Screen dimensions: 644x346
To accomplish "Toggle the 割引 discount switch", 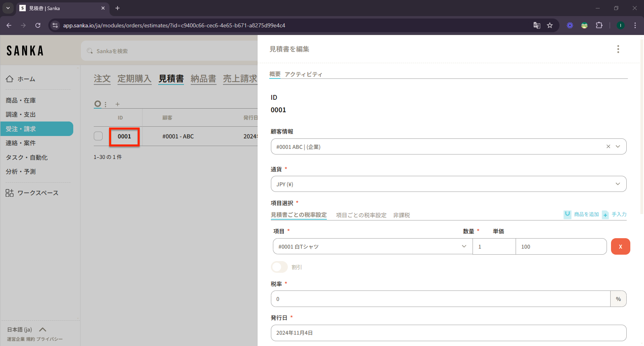I will click(279, 267).
